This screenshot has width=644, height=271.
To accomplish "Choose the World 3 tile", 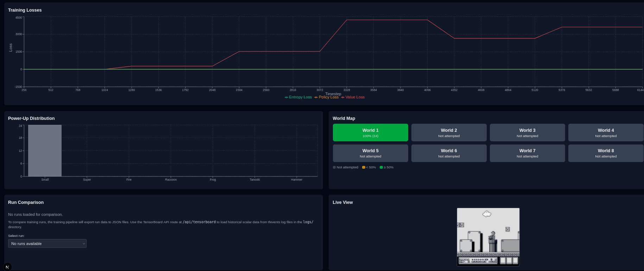I will (x=527, y=133).
